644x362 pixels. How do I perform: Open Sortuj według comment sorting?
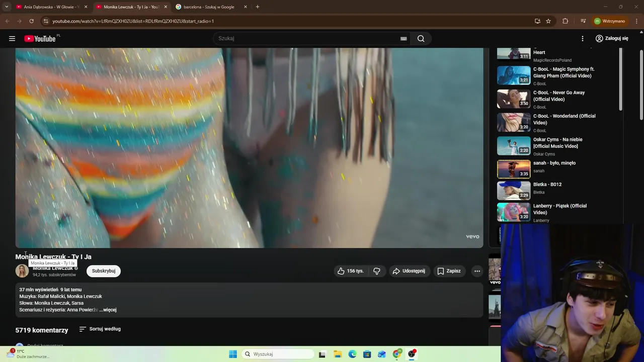tap(100, 329)
